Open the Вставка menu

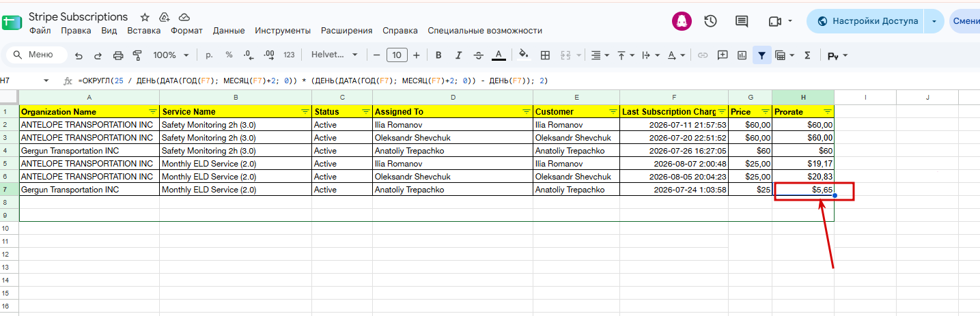click(144, 31)
